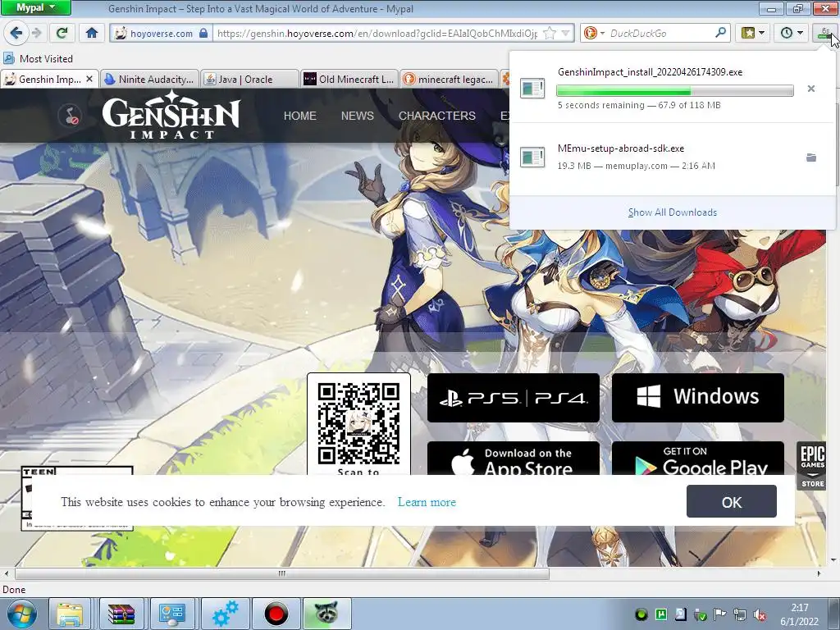This screenshot has height=630, width=840.
Task: Click the horizontal scrollbar right arrow
Action: point(819,573)
